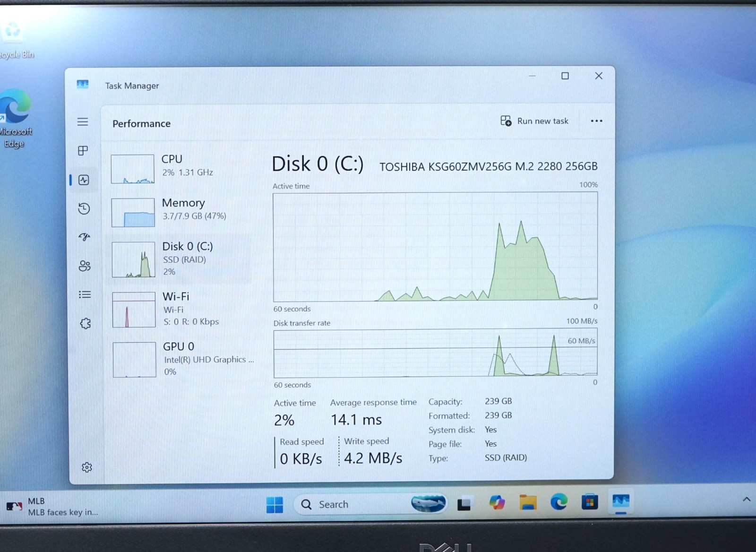Select the Microsoft Edge desktop shortcut
Viewport: 756px width, 552px height.
coord(15,119)
